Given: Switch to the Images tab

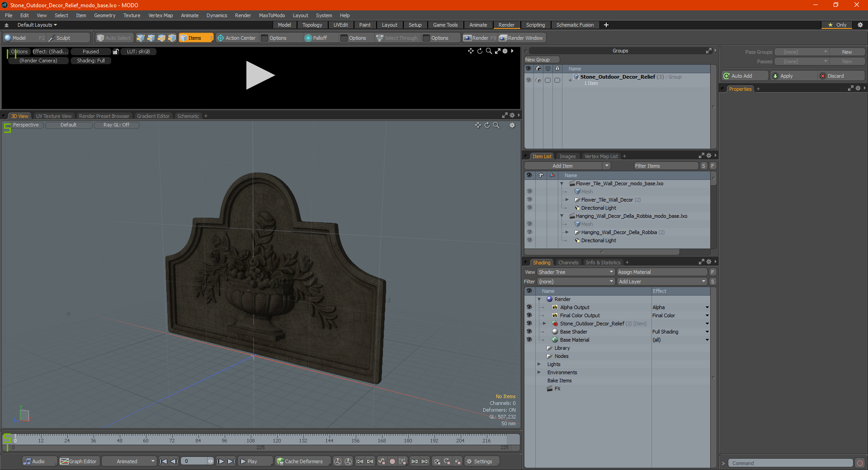Looking at the screenshot, I should (567, 156).
